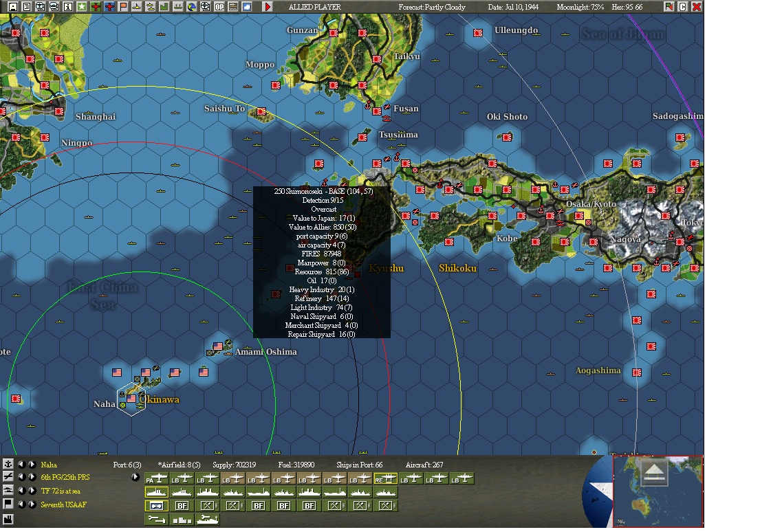Open the ship intelligence screen icon
The width and height of the screenshot is (782, 532).
click(54, 7)
